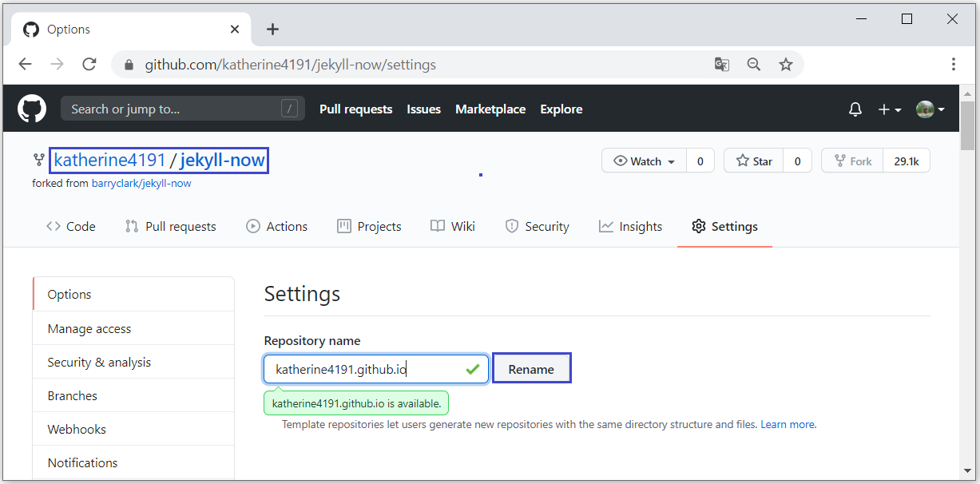The image size is (980, 484).
Task: Open the user avatar dropdown menu
Action: [930, 109]
